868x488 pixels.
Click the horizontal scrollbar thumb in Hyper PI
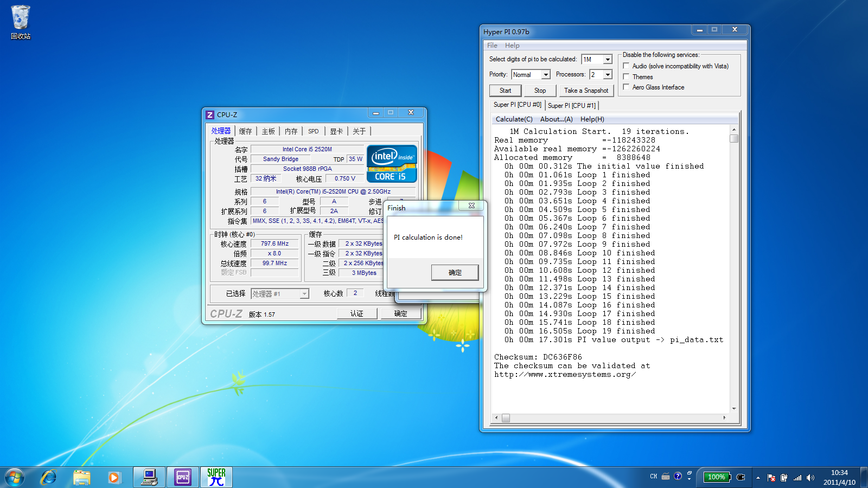[x=506, y=418]
